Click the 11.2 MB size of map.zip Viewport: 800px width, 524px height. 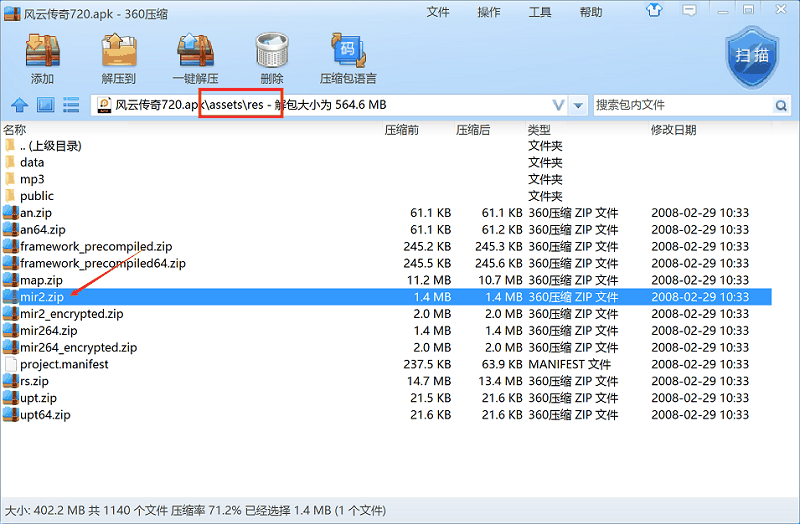429,280
